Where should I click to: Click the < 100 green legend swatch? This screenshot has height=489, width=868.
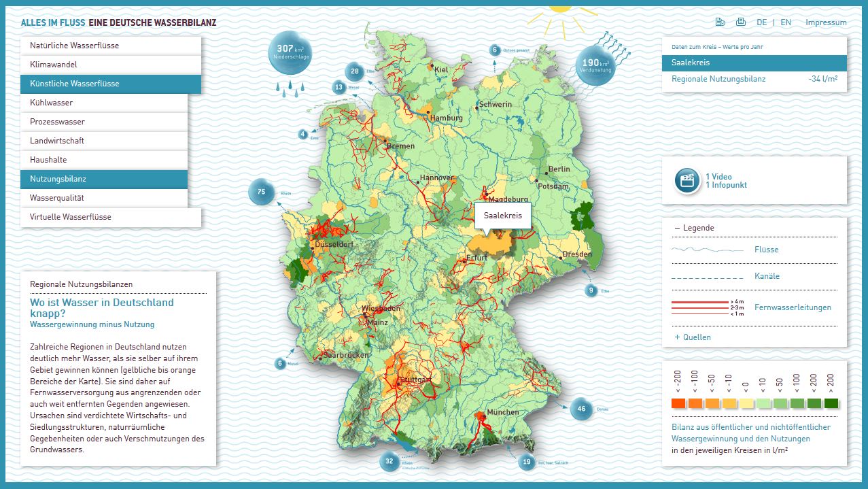tap(797, 403)
